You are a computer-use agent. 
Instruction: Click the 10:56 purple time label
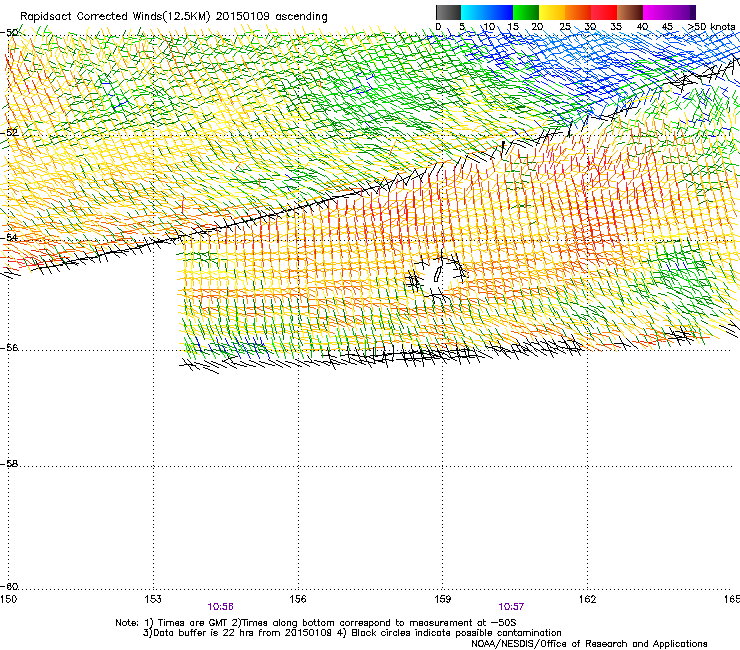[x=220, y=607]
